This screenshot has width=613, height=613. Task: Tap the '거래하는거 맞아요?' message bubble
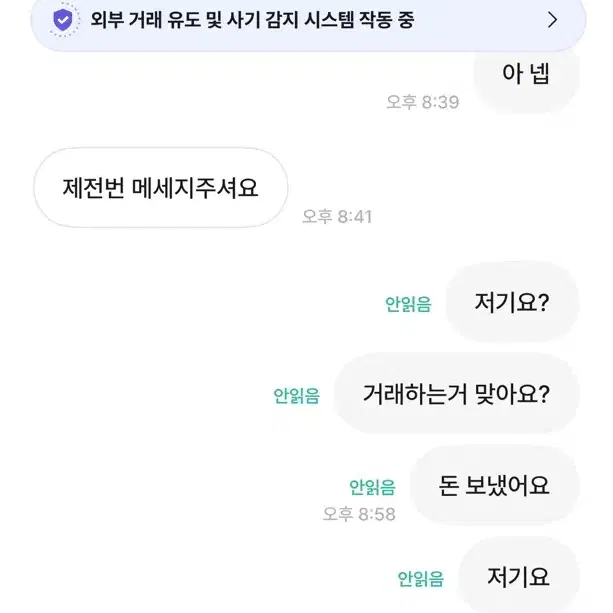[457, 394]
